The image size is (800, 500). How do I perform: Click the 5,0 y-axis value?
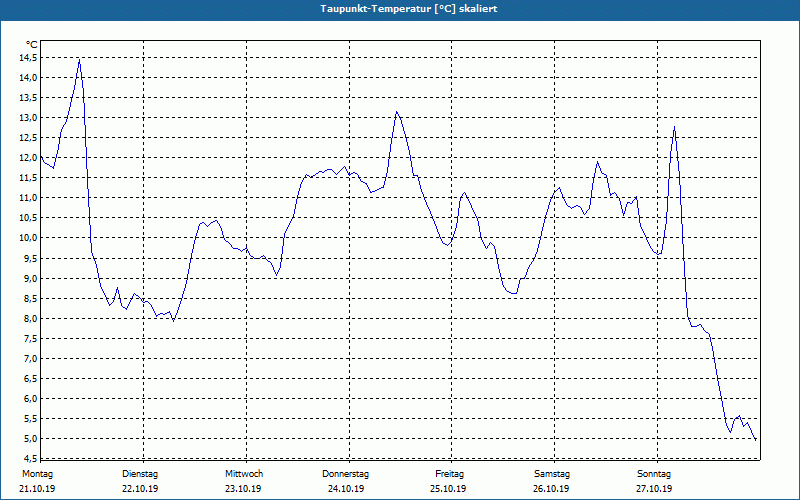pyautogui.click(x=31, y=439)
